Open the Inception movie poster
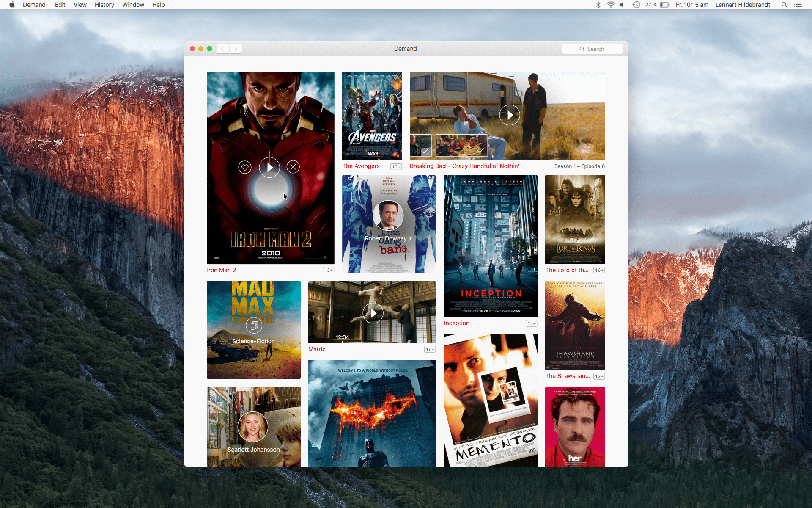This screenshot has width=812, height=508. coord(491,246)
